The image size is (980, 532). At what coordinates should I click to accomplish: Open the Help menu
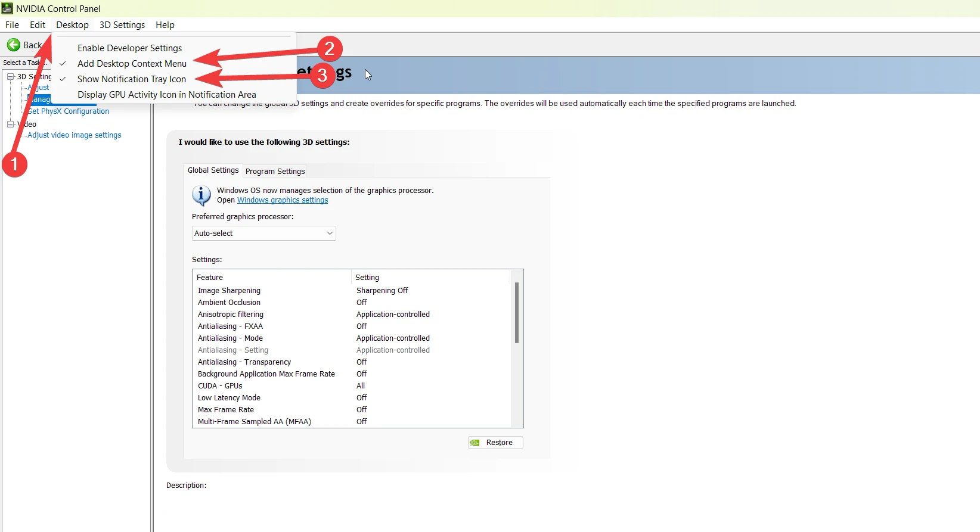(x=165, y=25)
